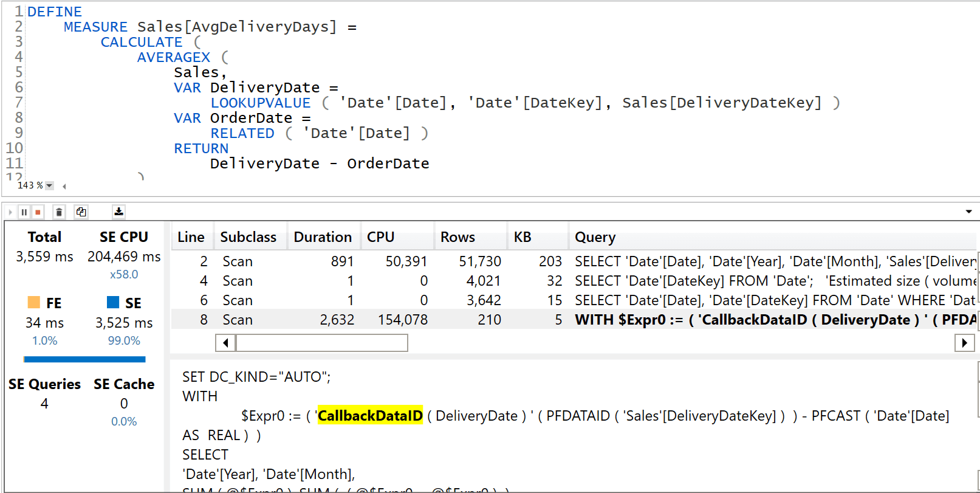Click the play trace button
The height and width of the screenshot is (493, 980).
10,212
